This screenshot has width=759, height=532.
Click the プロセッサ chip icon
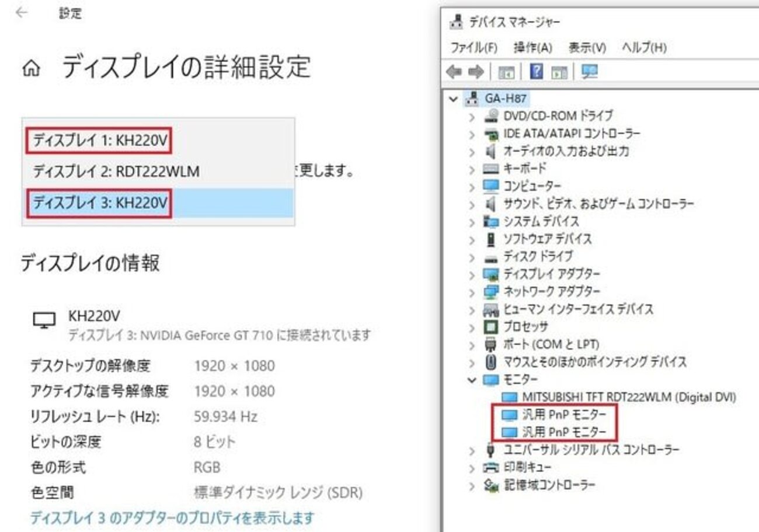point(492,327)
